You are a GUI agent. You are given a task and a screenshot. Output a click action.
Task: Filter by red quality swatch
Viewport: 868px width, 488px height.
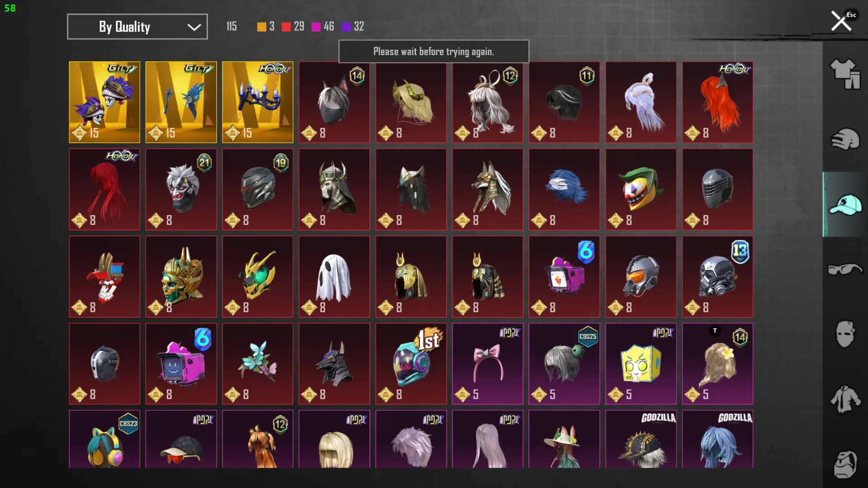coord(286,27)
